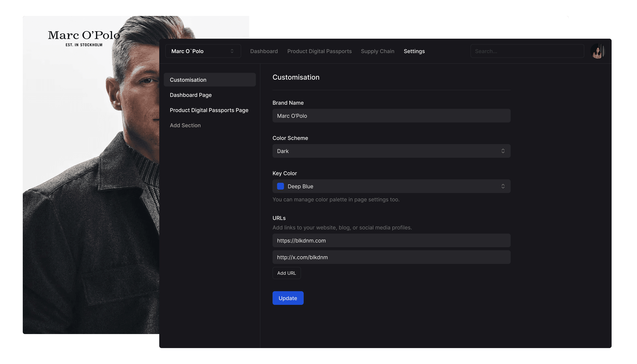Viewport: 637px width, 364px height.
Task: Open Dashboard Page settings
Action: click(191, 95)
